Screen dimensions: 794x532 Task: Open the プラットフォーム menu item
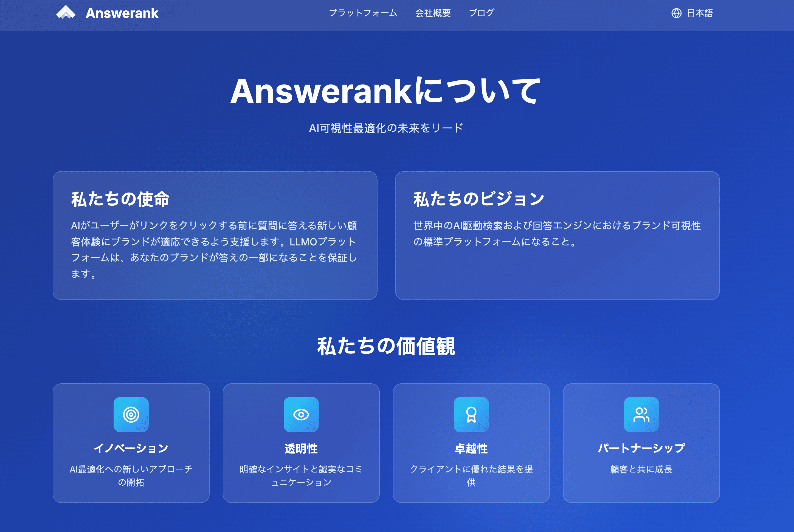363,13
